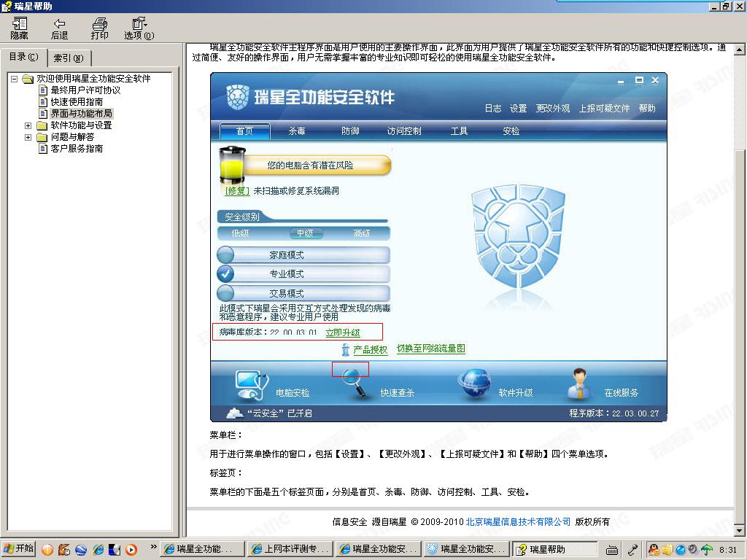
Task: Set security level slider to 低级
Action: tap(240, 233)
